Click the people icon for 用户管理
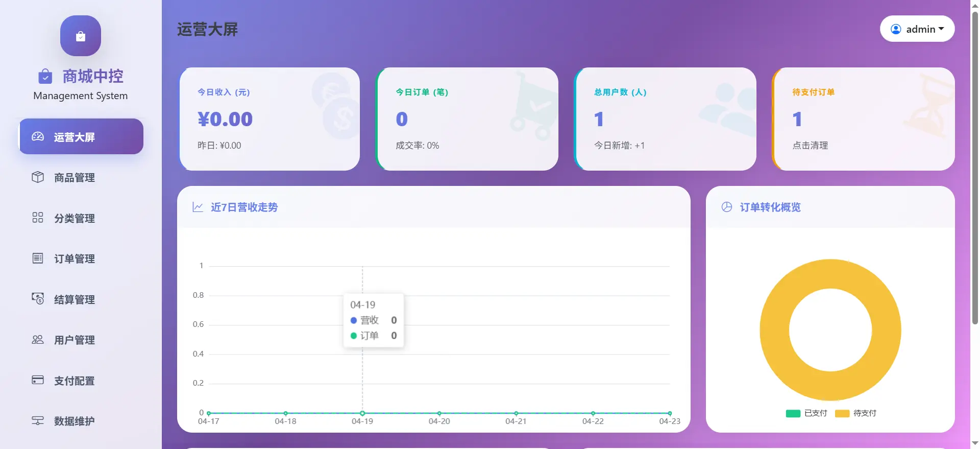 point(38,340)
